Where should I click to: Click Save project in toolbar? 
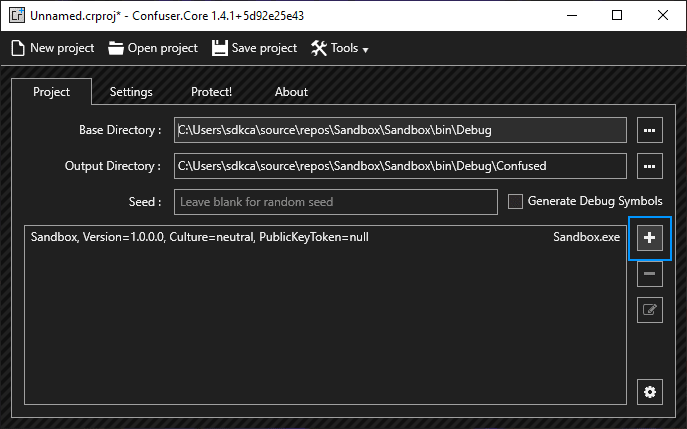pos(254,48)
